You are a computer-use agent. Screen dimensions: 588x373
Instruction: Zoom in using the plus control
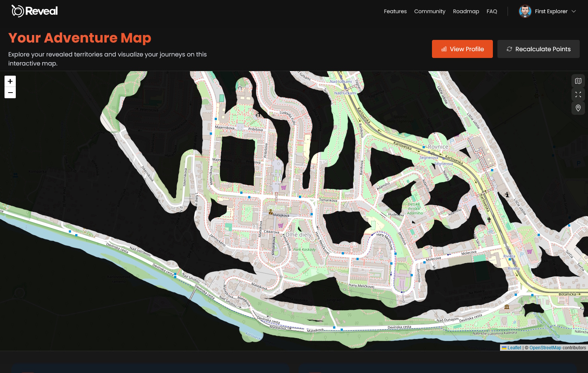[x=10, y=81]
